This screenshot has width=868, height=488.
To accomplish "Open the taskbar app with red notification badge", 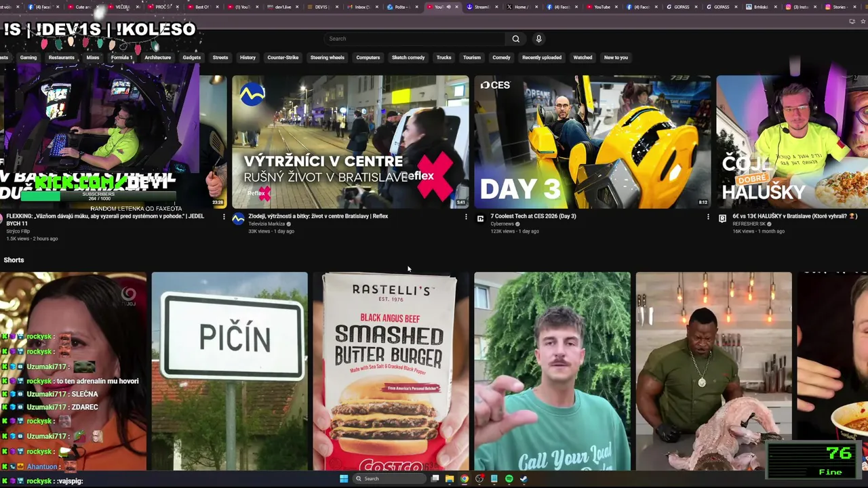I will click(x=479, y=479).
